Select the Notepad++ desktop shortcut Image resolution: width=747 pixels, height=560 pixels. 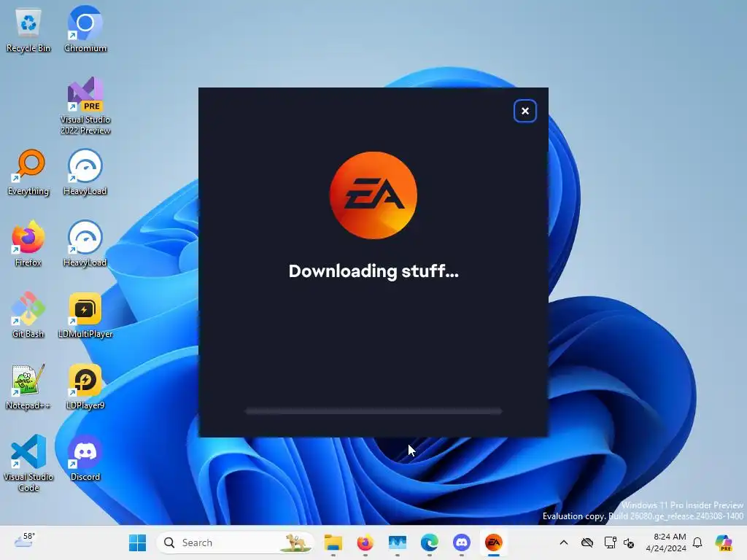(28, 386)
